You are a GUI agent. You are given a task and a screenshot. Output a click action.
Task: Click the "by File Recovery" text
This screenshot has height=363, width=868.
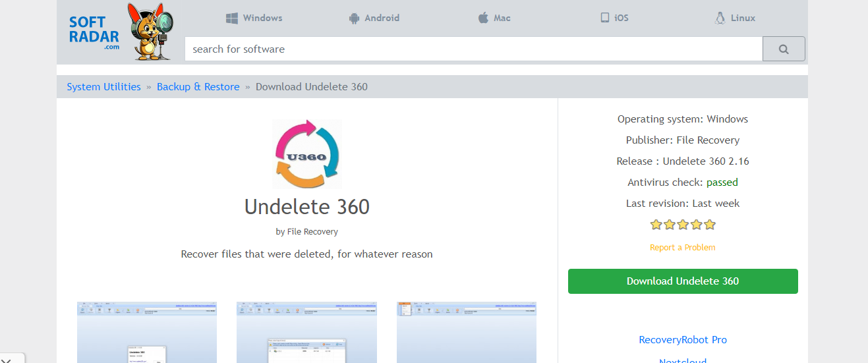[307, 232]
